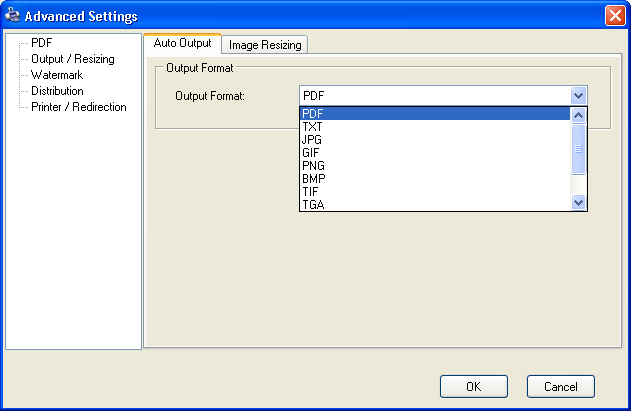Collapse the Output Format dropdown arrow
631x411 pixels.
(x=577, y=95)
